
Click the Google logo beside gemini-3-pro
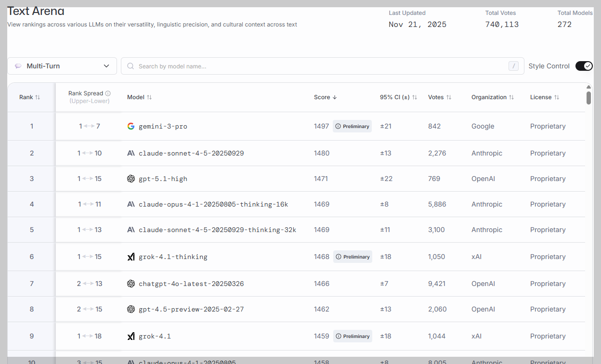click(131, 126)
